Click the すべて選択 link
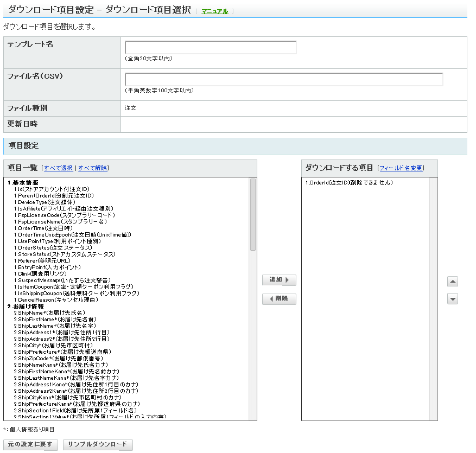Screen dimensions: 476x453 [58, 168]
